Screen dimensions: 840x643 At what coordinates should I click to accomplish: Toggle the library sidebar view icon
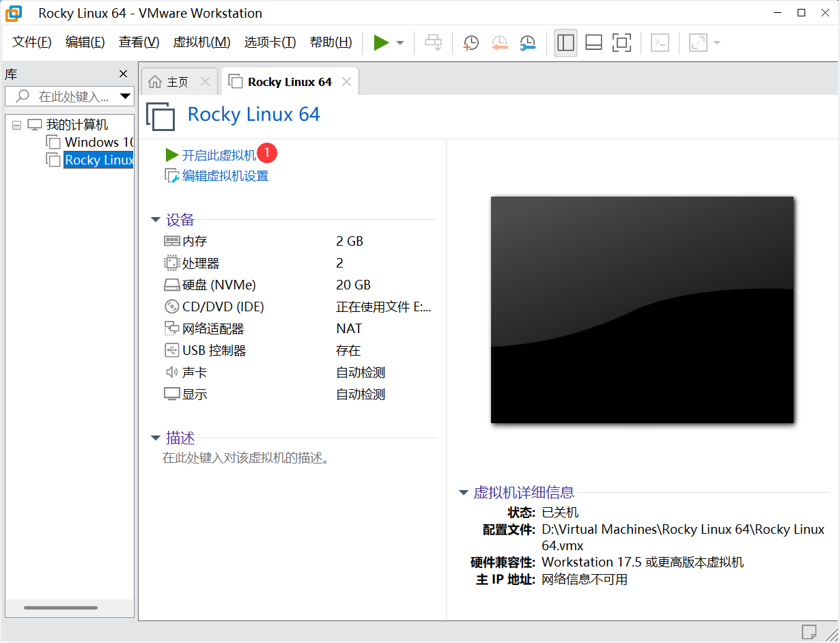click(x=565, y=43)
